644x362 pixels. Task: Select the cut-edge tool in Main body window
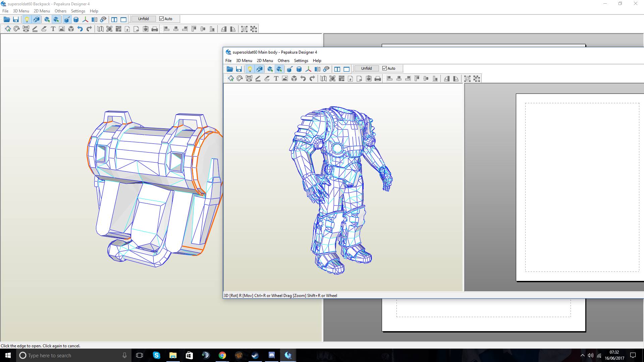click(290, 69)
